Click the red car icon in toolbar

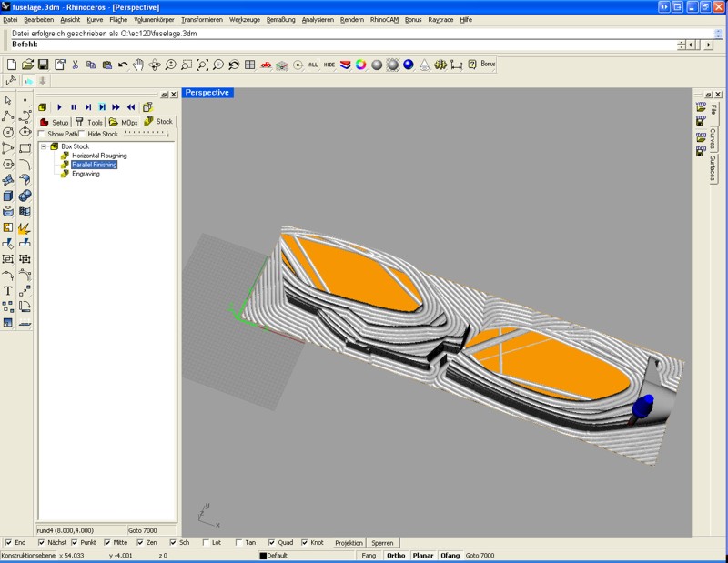coord(266,65)
